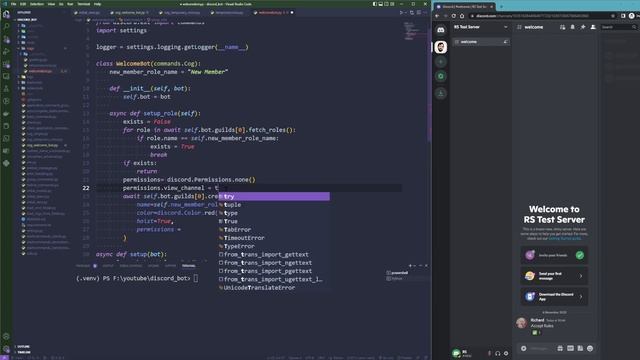Toggle Discord microphone mute

(489, 353)
